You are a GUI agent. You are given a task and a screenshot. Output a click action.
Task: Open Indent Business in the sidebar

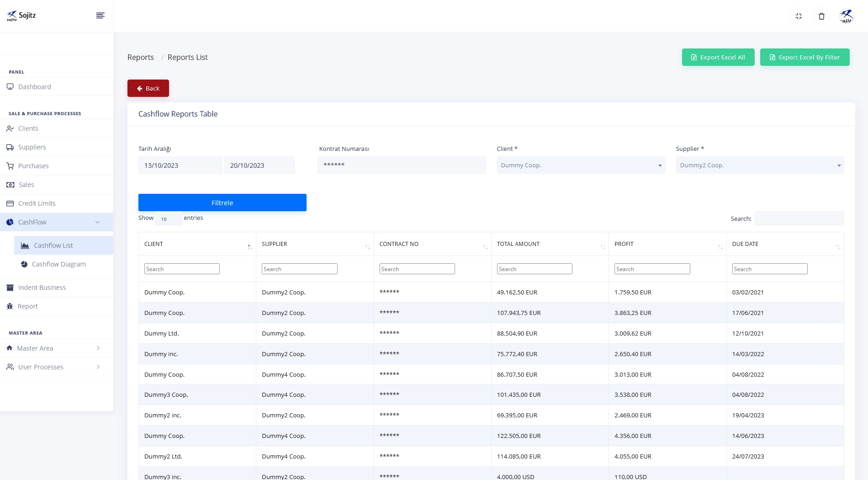[57, 288]
